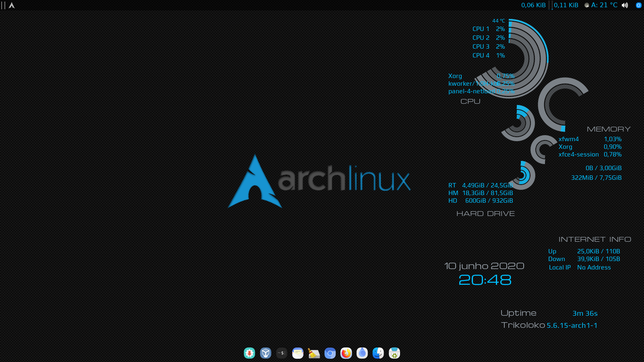Open VirtualBox from the dock
The height and width of the screenshot is (362, 644).
click(x=266, y=353)
